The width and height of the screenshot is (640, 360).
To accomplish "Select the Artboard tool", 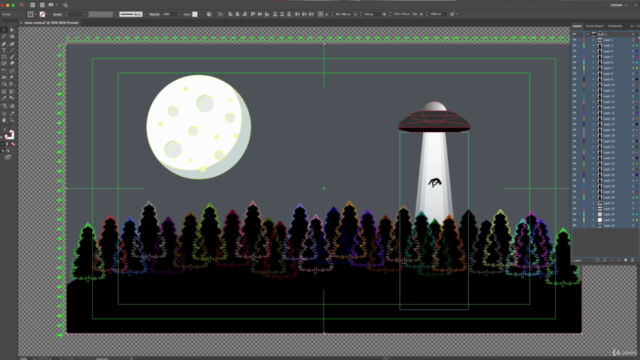I will (4, 113).
